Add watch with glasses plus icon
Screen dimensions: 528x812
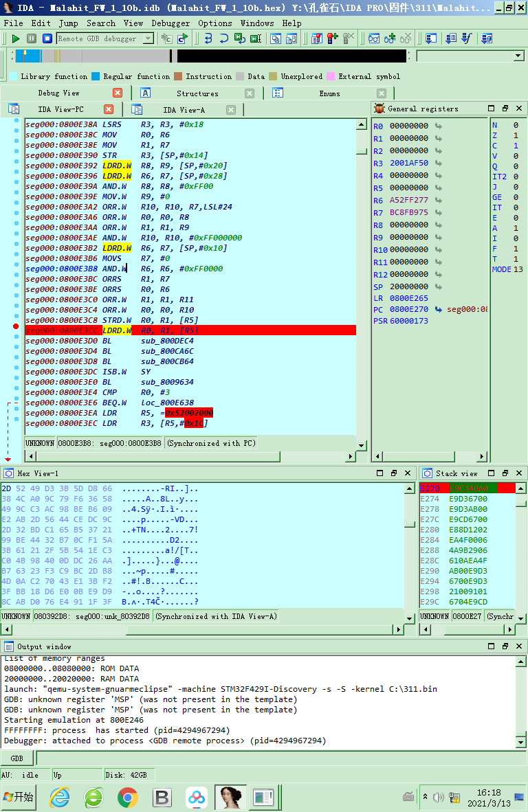[x=390, y=39]
